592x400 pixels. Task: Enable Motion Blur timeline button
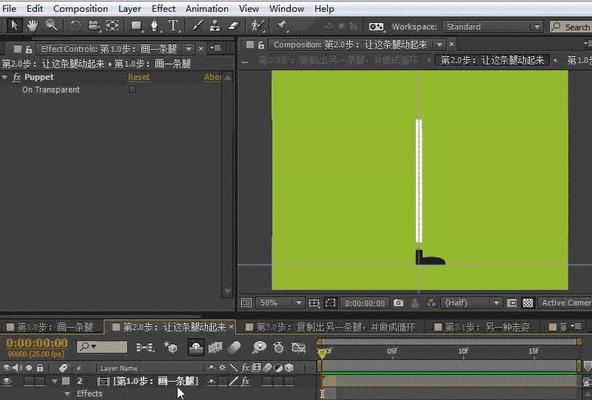click(234, 347)
